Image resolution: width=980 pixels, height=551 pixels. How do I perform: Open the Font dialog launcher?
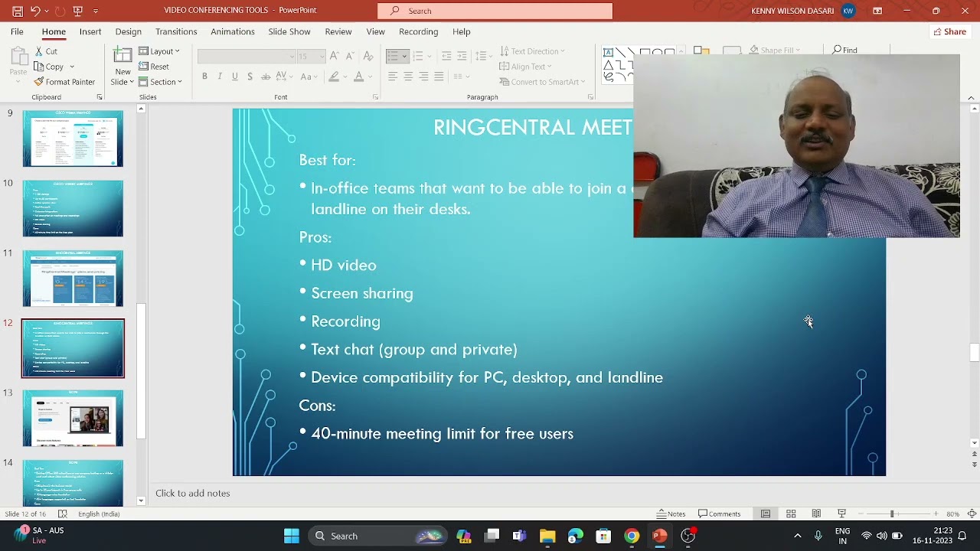click(x=375, y=97)
